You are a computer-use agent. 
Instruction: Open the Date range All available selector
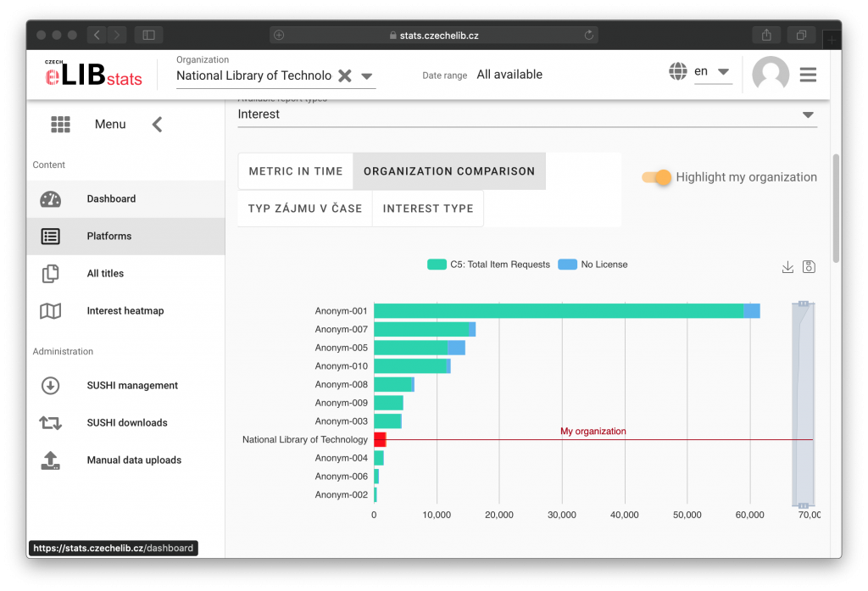tap(509, 75)
